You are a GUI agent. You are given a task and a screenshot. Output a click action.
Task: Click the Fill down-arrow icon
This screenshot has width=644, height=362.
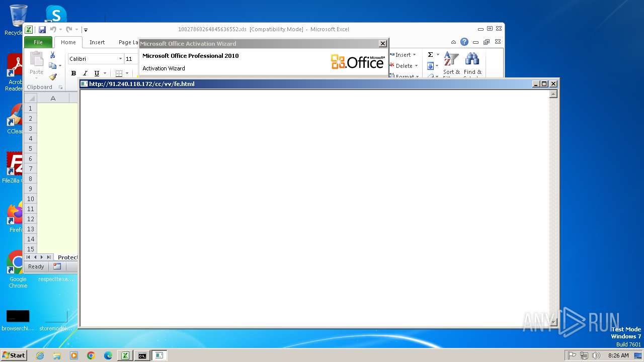430,66
